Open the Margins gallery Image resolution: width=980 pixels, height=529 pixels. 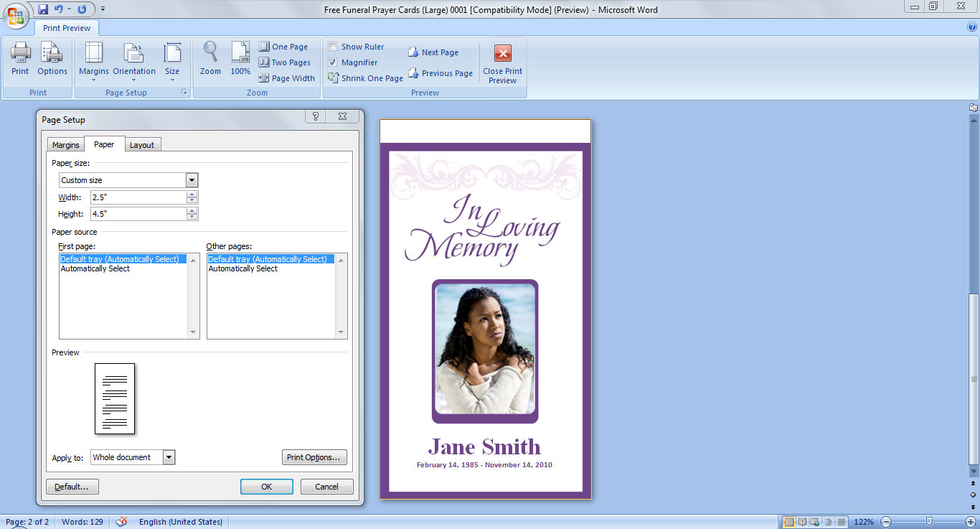click(x=94, y=62)
